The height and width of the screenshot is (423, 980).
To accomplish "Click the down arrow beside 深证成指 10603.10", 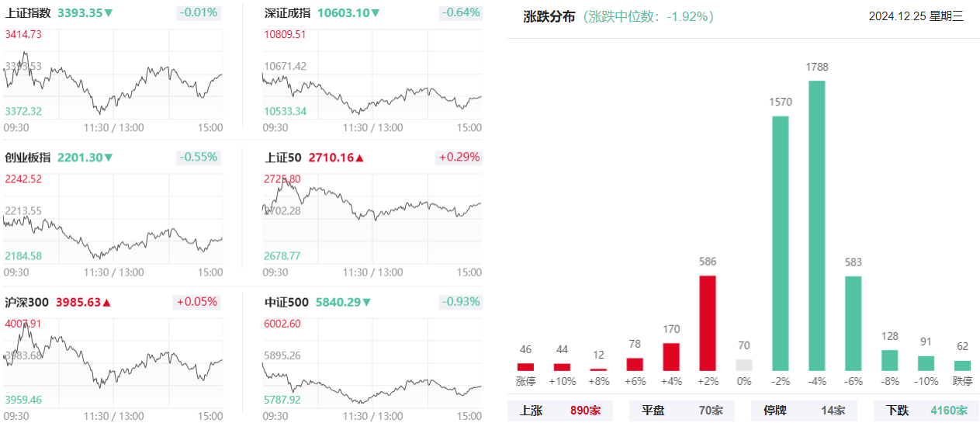I will (x=376, y=13).
